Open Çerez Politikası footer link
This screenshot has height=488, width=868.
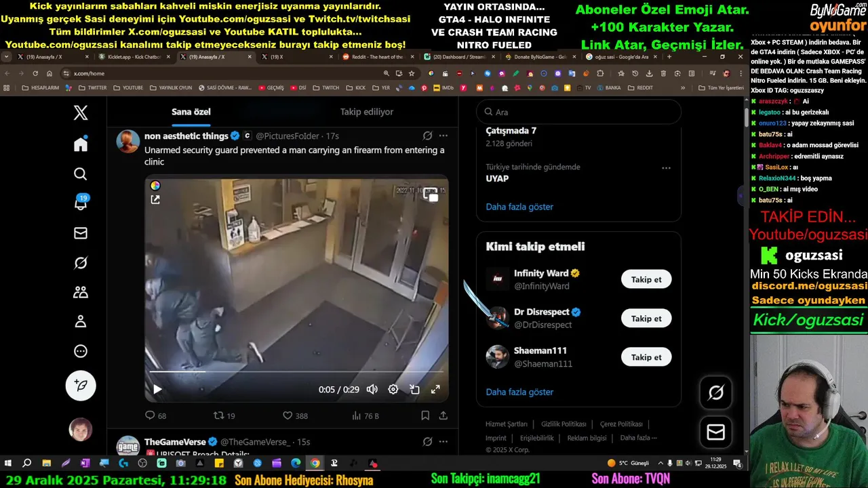[x=621, y=424]
